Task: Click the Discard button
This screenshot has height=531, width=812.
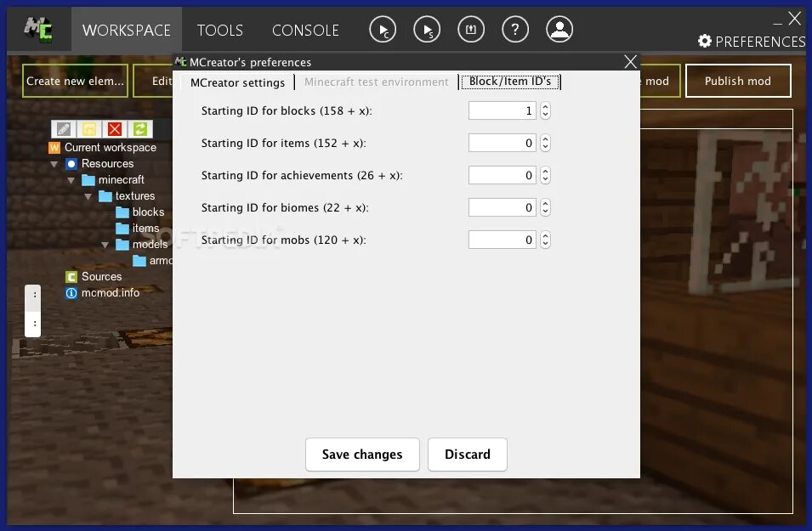Action: [467, 455]
